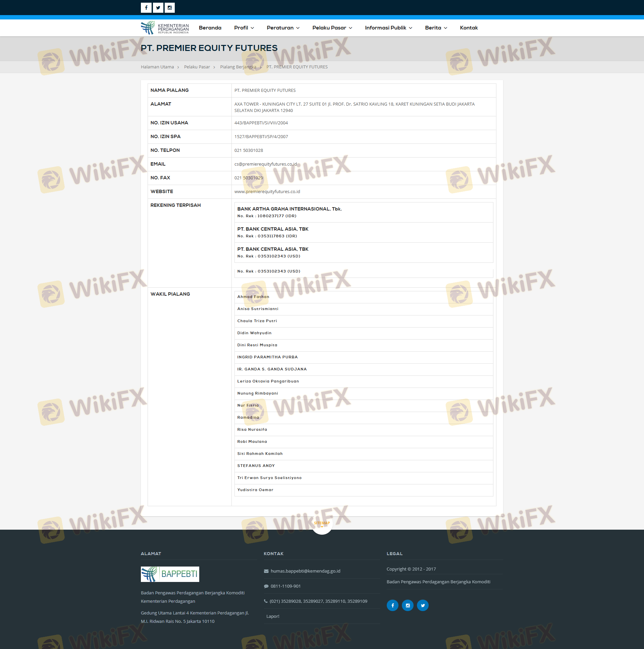Open the footer Twitter round icon
Viewport: 644px width, 649px height.
pyautogui.click(x=423, y=605)
